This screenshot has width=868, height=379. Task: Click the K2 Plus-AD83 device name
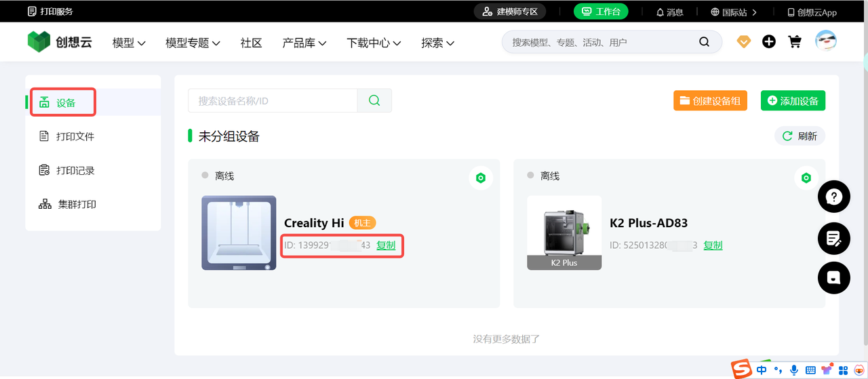[x=649, y=223]
